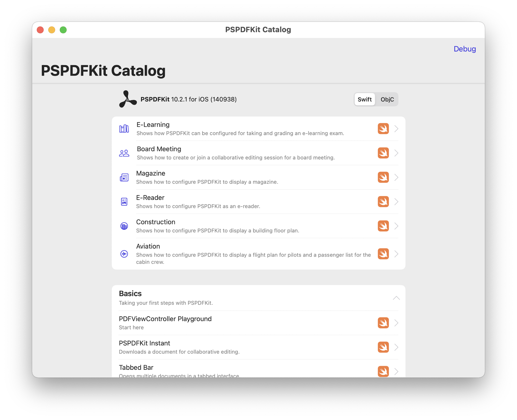Click the Aviation row disclosure chevron
Screen dimensions: 517x420
click(396, 254)
